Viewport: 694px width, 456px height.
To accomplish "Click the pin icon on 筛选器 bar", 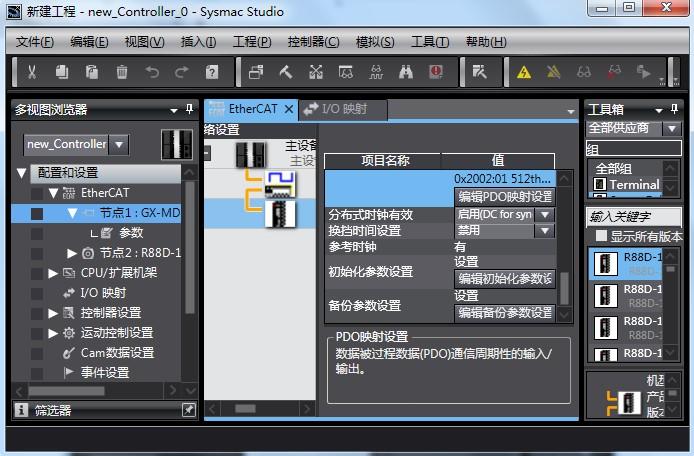I will click(188, 410).
